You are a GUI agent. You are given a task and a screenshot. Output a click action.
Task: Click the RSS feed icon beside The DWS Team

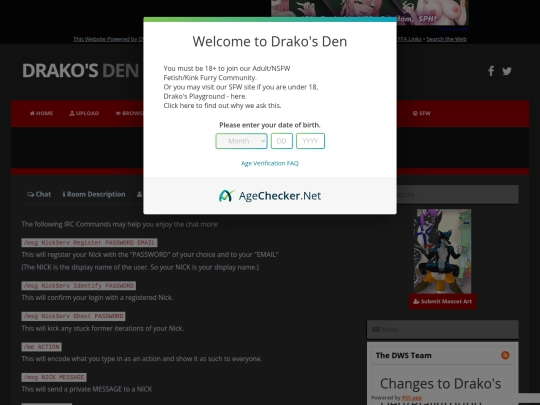(x=505, y=355)
